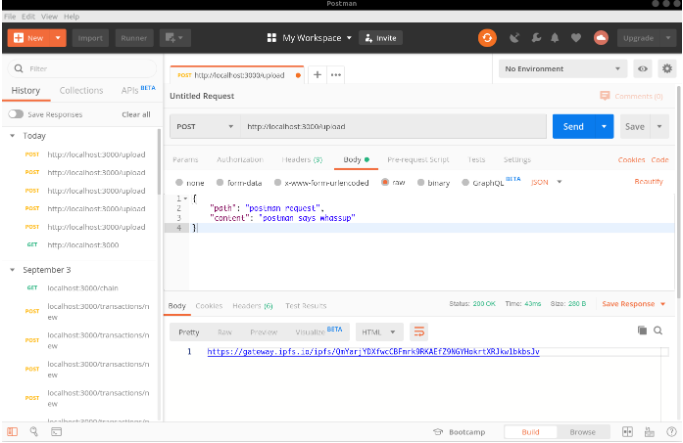Toggle the Save Responses switch

click(16, 114)
